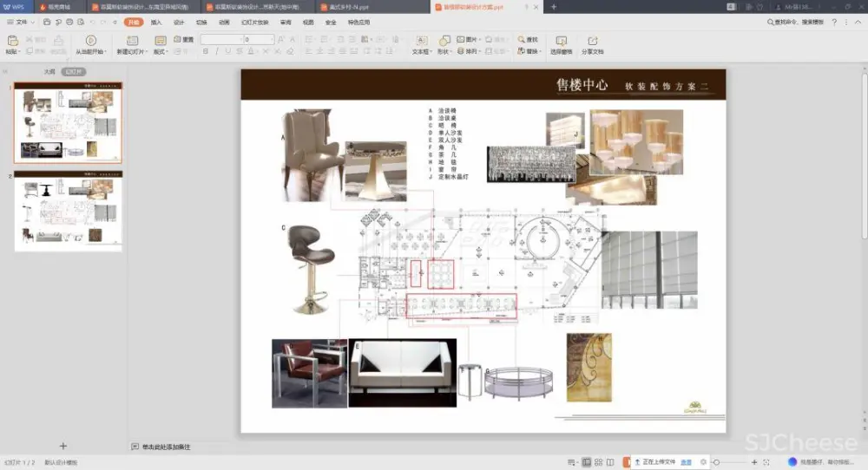Insert a 文本框 text box
Screen dimensions: 868x470
point(421,40)
